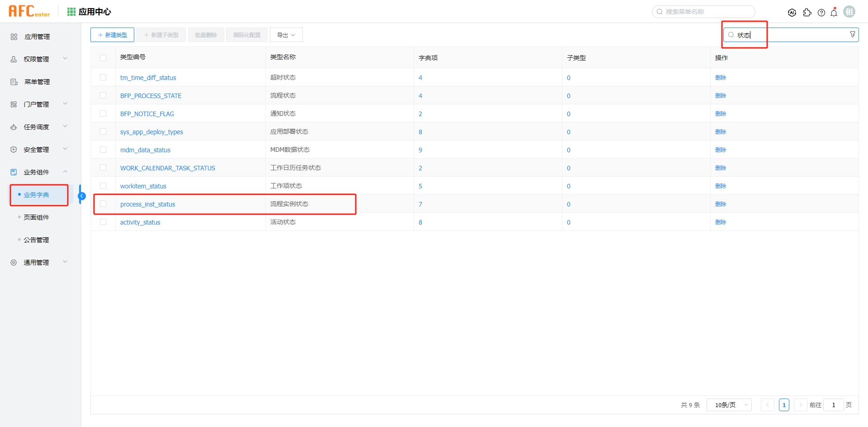Open the help question-mark icon
868x427 pixels.
(x=822, y=13)
